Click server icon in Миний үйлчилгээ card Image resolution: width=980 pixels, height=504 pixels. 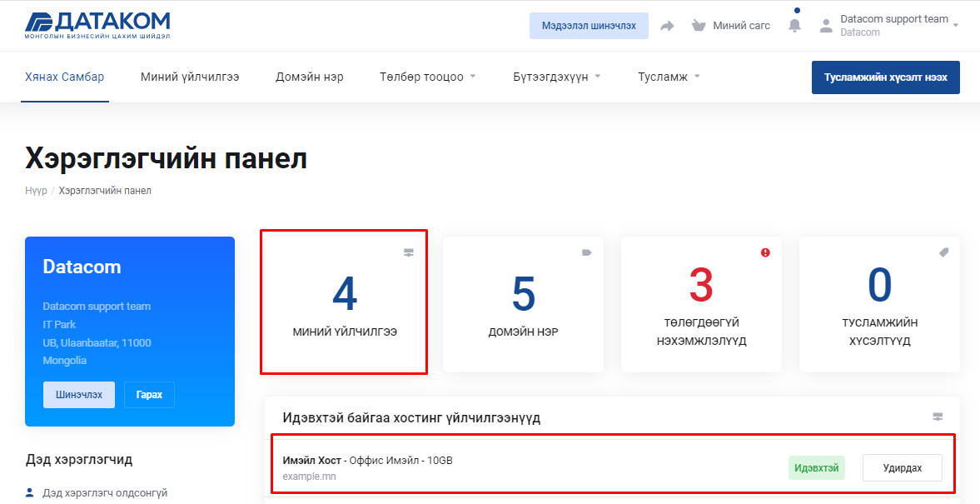click(x=409, y=252)
